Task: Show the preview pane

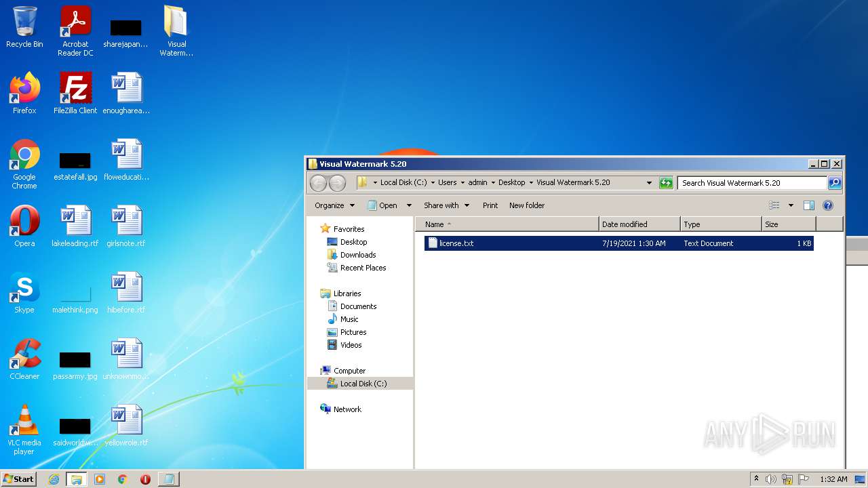Action: (x=808, y=205)
